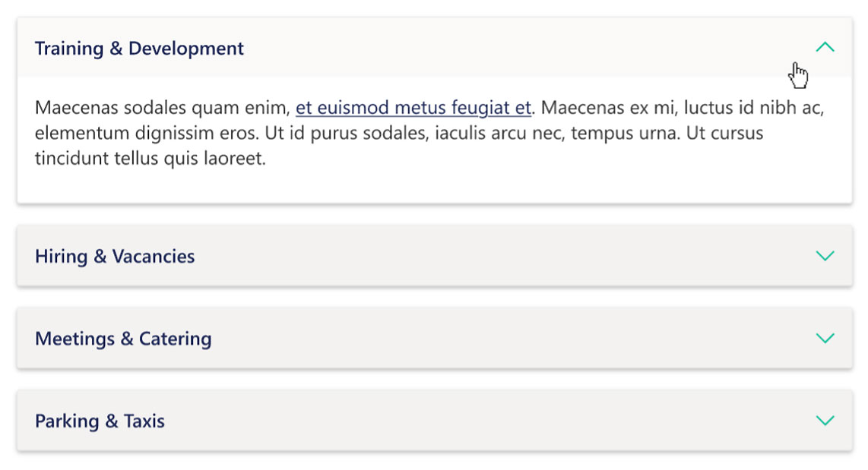
Task: Click the "Maecenas sodales quam enim" text
Action: coord(162,108)
